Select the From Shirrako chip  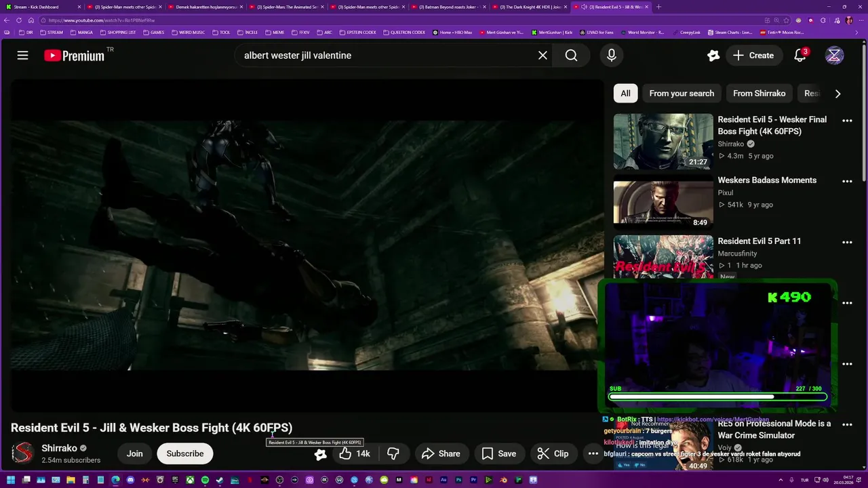[759, 94]
